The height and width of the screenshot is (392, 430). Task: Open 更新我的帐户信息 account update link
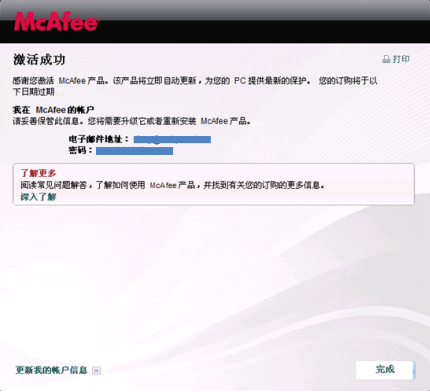point(51,370)
